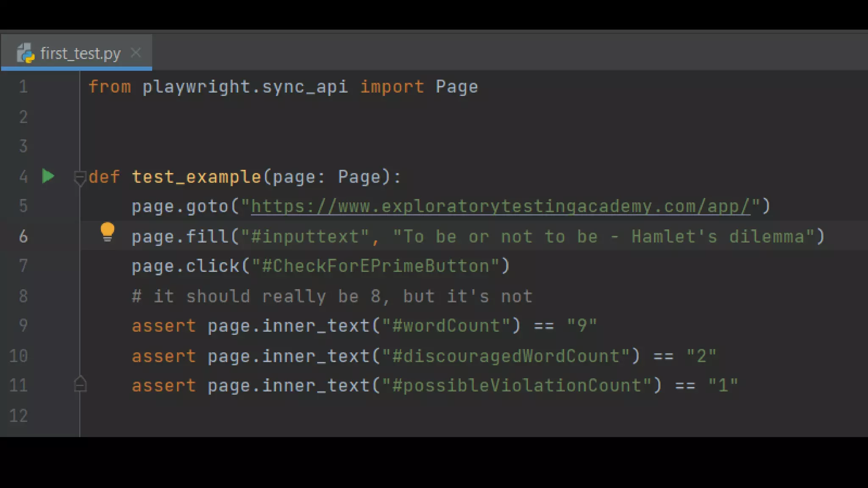Click the #CheckForEPrimeButton selector string
This screenshot has height=488, width=868.
(376, 266)
